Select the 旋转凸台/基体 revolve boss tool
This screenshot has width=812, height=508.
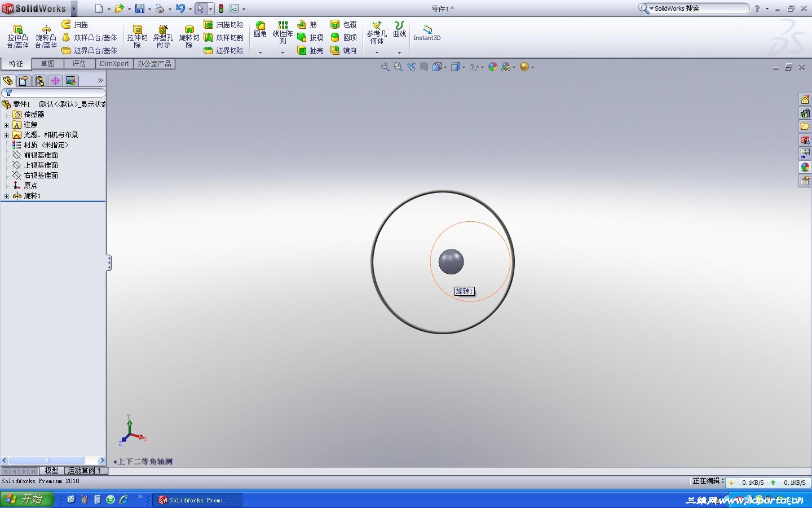46,36
